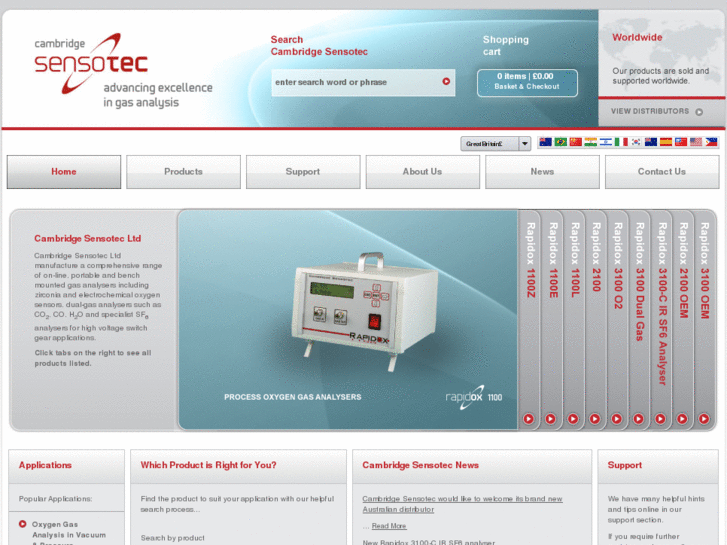Select the Taiwan flag
The image size is (727, 545).
[x=681, y=142]
